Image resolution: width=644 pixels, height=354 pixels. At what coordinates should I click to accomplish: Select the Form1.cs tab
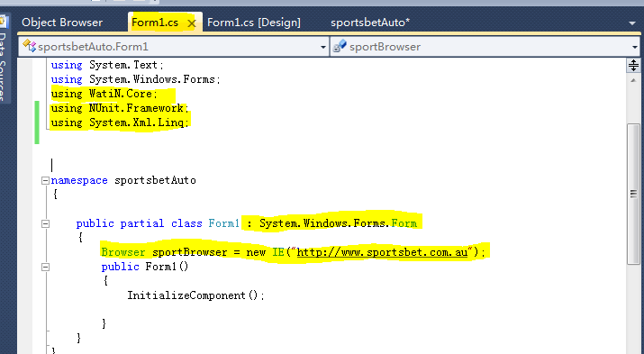155,23
